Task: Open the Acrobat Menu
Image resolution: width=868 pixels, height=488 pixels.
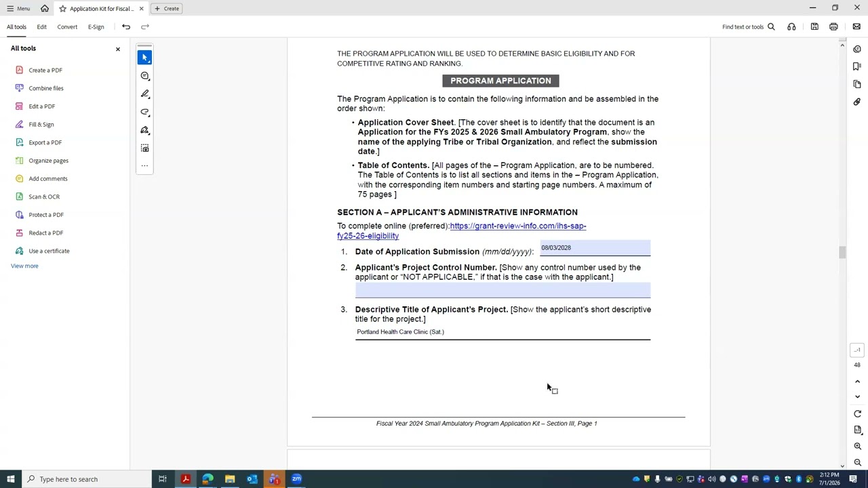Action: (18, 9)
